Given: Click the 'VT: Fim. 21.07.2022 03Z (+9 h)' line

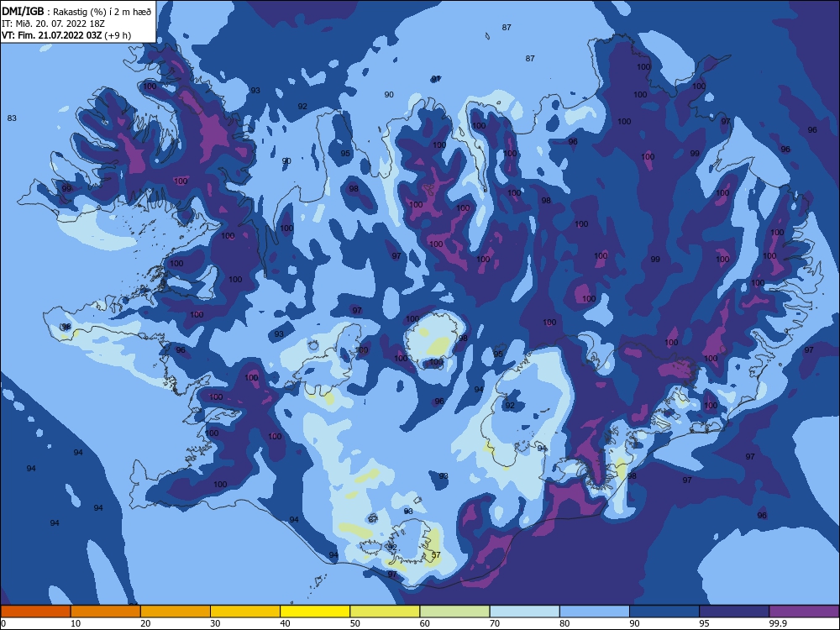Looking at the screenshot, I should 66,35.
